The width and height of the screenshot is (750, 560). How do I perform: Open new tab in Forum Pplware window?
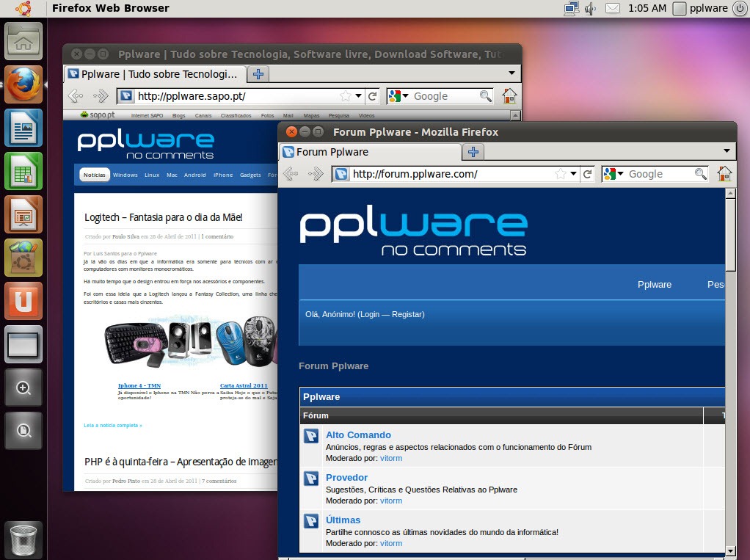473,152
